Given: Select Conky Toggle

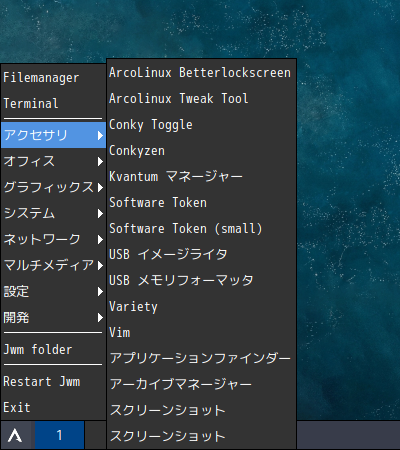Looking at the screenshot, I should 201,125.
